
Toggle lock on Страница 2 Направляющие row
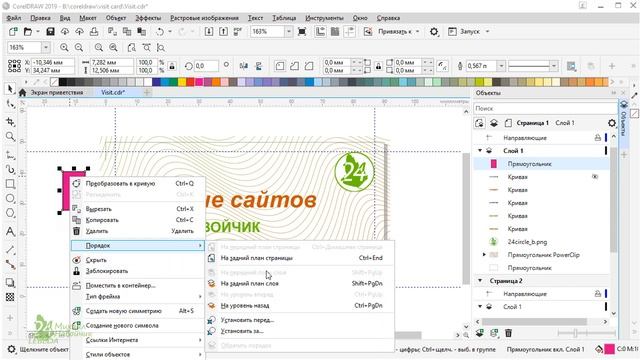[598, 293]
